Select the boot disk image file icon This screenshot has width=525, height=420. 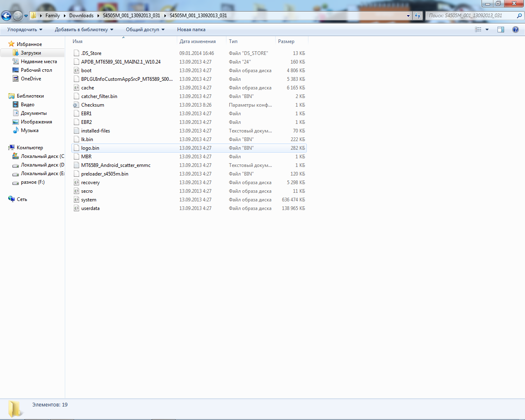76,71
